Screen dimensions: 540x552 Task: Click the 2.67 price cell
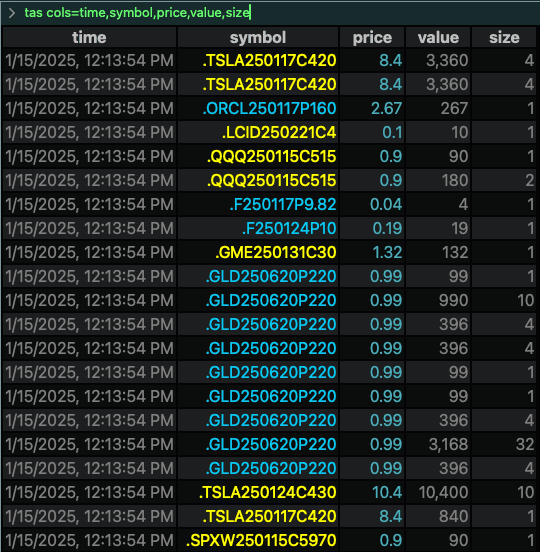(x=386, y=108)
